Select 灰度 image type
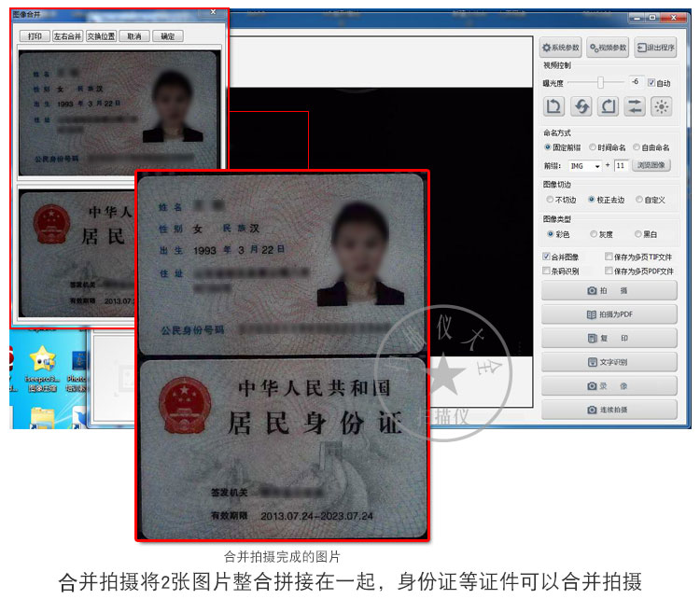The width and height of the screenshot is (700, 599). coord(594,234)
